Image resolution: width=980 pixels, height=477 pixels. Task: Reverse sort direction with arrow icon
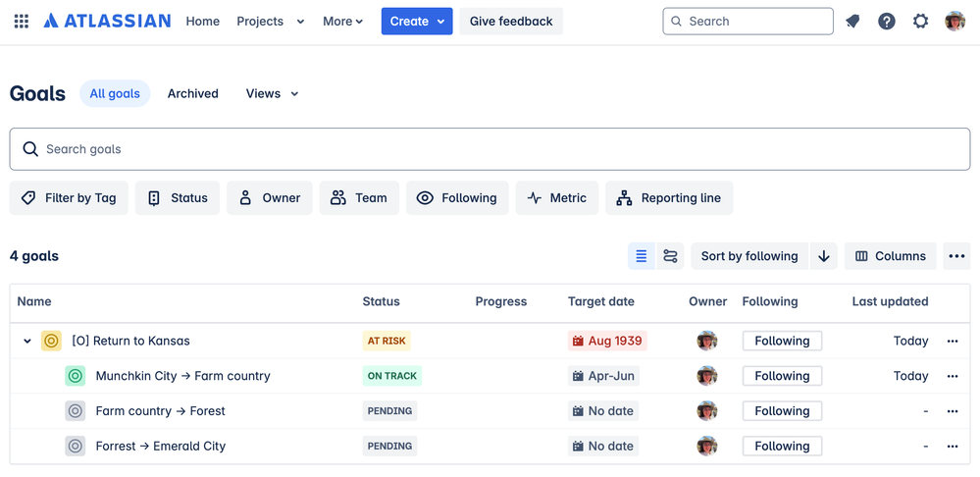pos(824,256)
